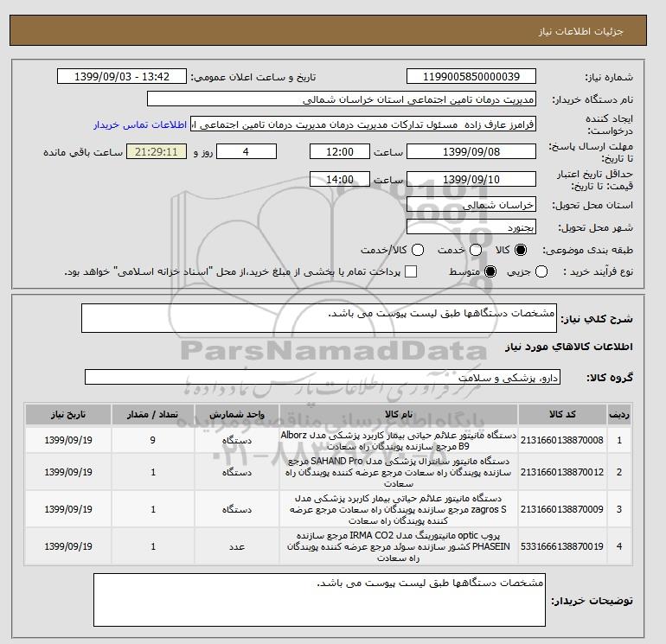Click the buyer organization name field
Screen dimensions: 666x644
coord(342,99)
